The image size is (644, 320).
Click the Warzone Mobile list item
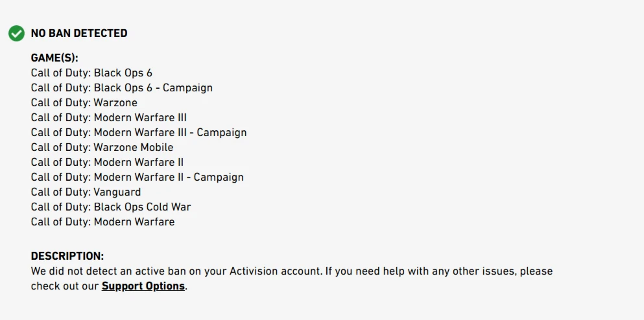click(102, 147)
